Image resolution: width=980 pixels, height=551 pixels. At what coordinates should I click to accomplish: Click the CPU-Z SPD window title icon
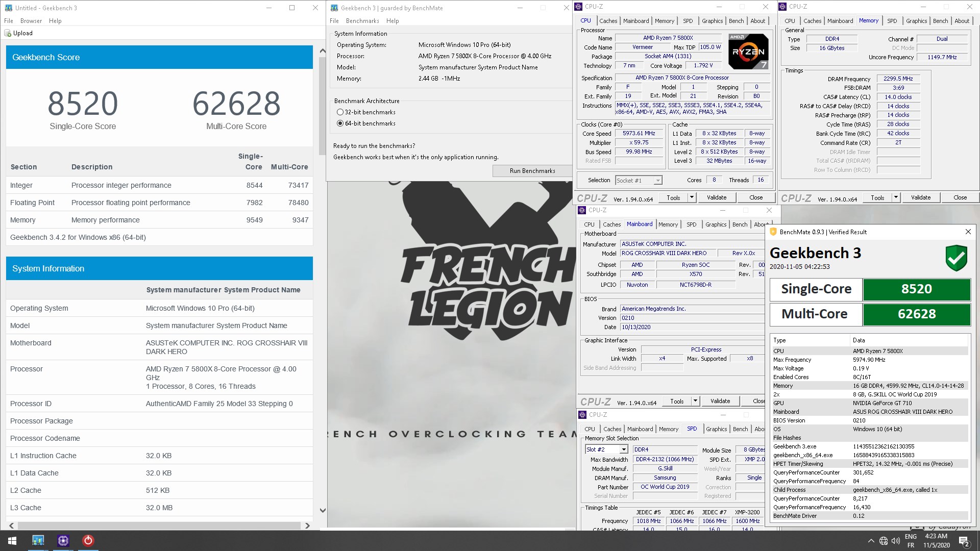pos(582,415)
